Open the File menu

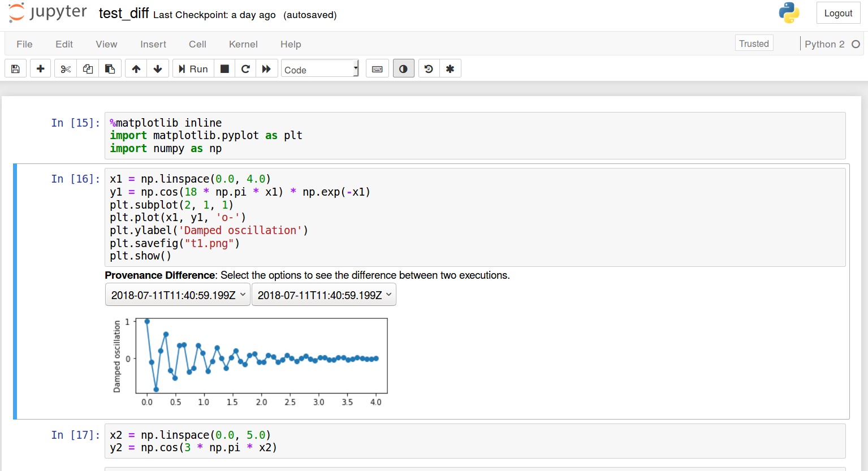24,44
